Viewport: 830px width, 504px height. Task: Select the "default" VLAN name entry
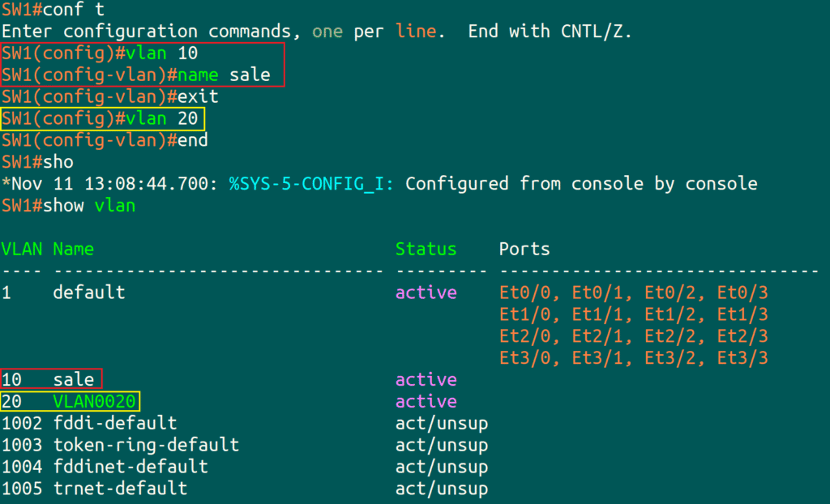click(89, 293)
